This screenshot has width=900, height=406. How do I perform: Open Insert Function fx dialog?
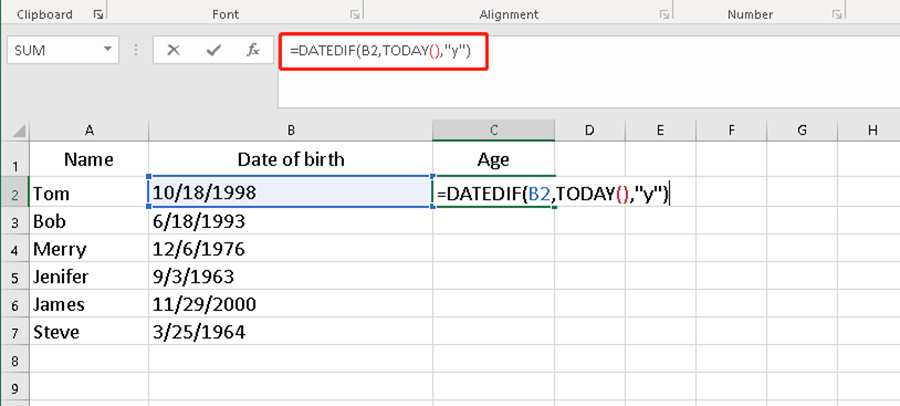click(x=253, y=50)
